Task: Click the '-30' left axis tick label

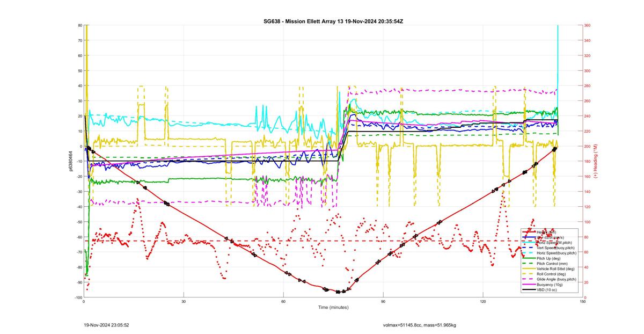Action: click(x=78, y=192)
